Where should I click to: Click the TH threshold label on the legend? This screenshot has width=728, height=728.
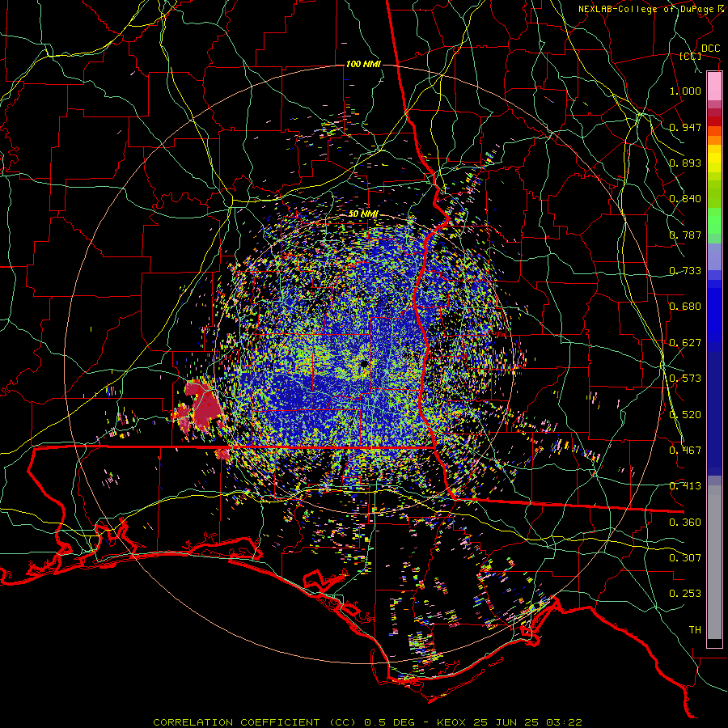(695, 630)
